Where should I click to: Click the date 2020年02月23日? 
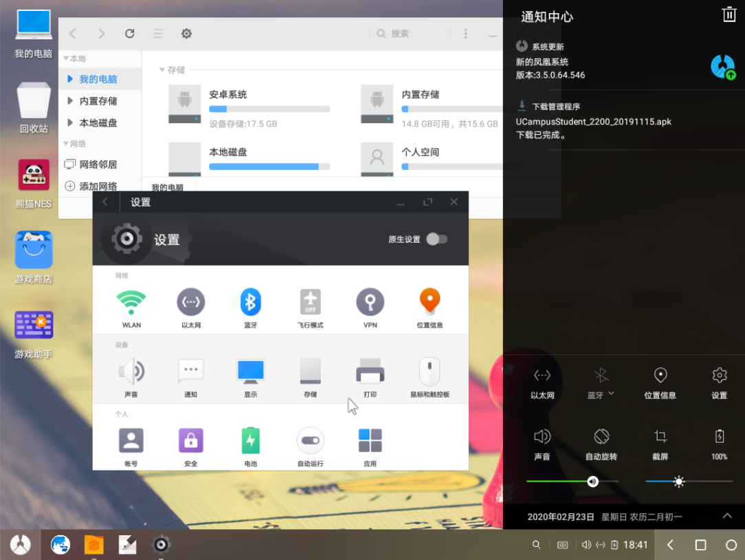click(561, 517)
